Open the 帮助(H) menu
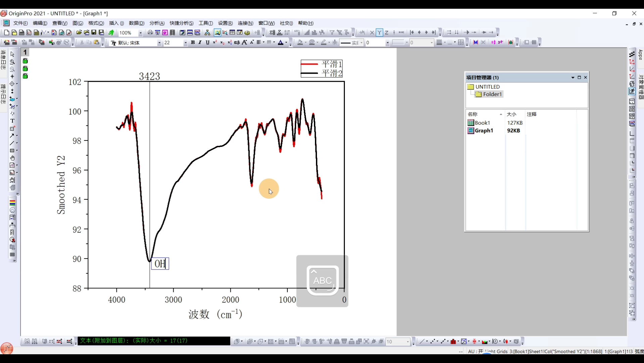 click(306, 23)
